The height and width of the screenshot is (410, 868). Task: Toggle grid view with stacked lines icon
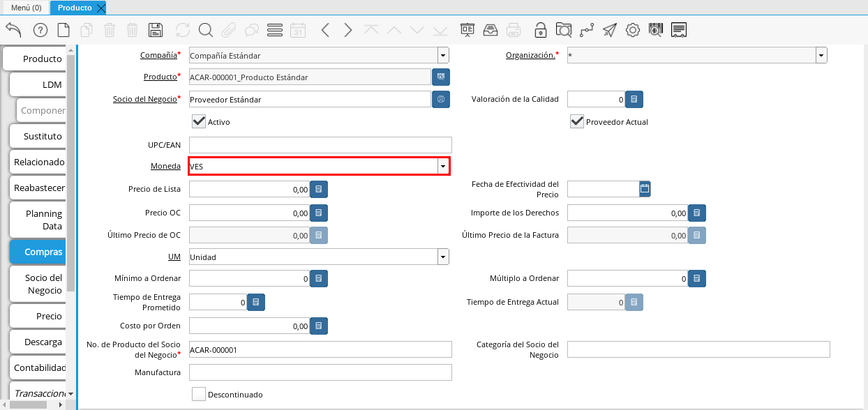(275, 30)
